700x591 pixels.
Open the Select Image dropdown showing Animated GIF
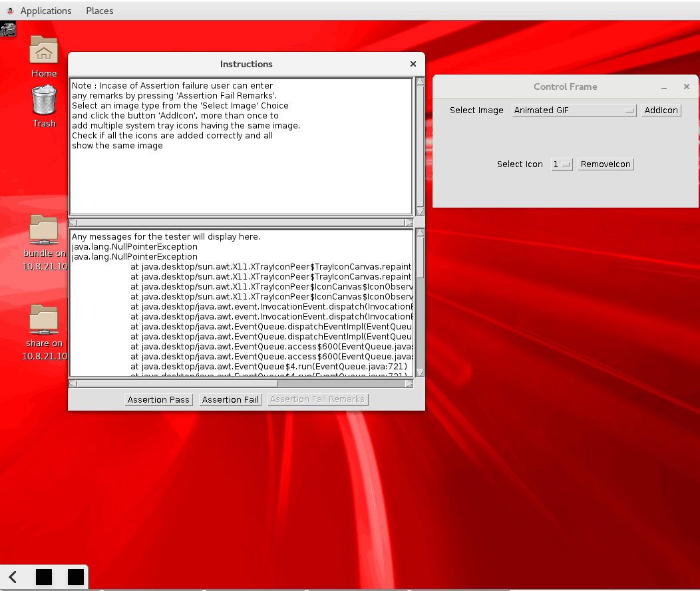point(574,110)
